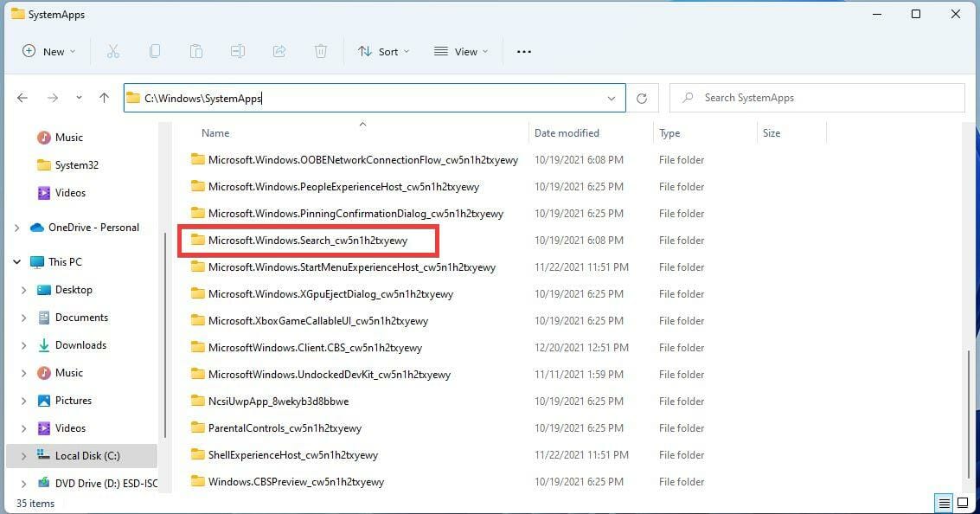This screenshot has width=980, height=514.
Task: Click the Copy icon in toolbar
Action: click(x=154, y=51)
